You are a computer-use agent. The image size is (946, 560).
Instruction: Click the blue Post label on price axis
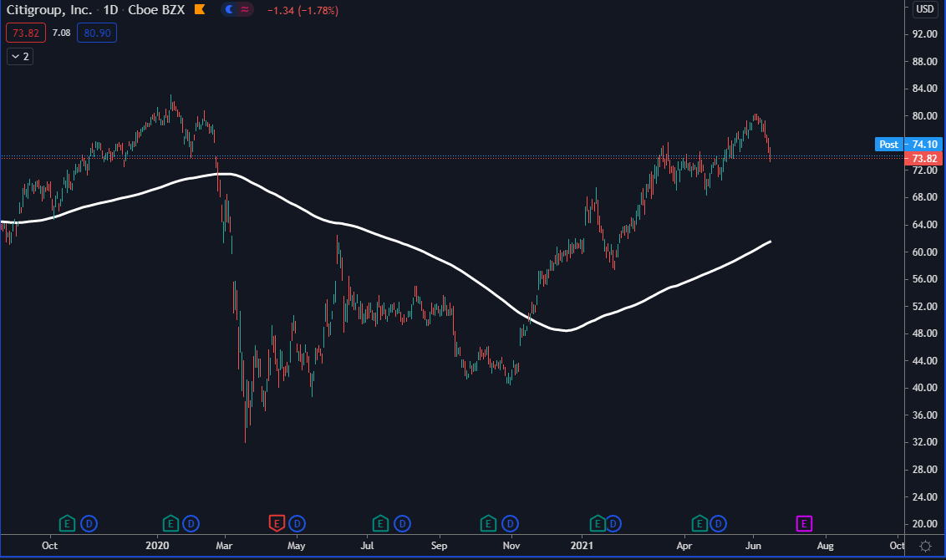(x=888, y=145)
